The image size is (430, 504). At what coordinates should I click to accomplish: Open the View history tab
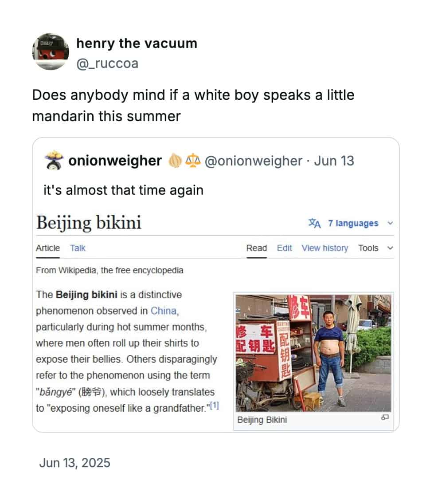click(x=325, y=248)
